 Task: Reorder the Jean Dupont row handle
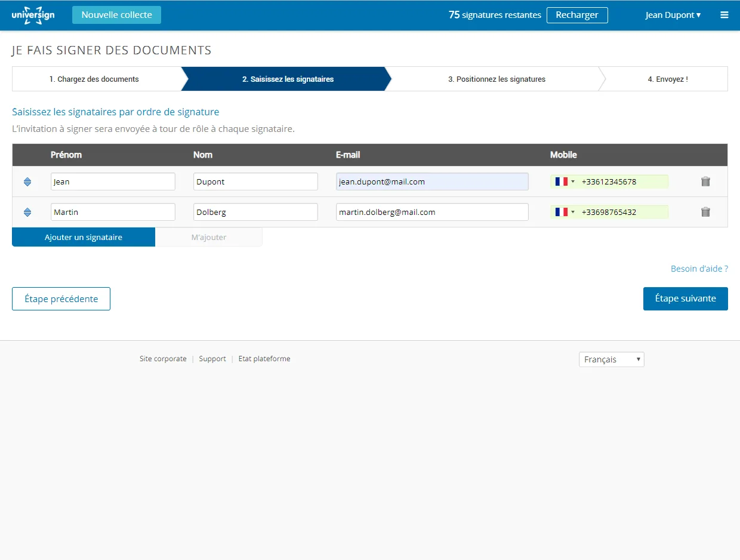tap(27, 181)
